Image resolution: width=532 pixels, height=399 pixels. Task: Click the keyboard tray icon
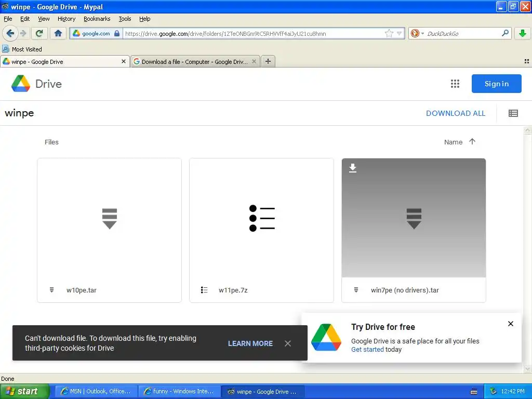point(474,392)
